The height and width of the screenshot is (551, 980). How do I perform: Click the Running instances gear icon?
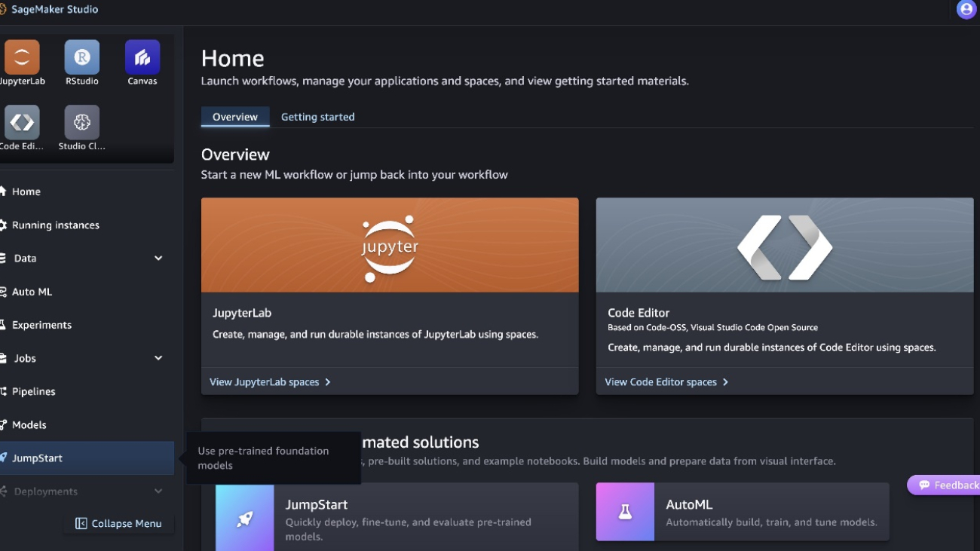[x=3, y=225]
